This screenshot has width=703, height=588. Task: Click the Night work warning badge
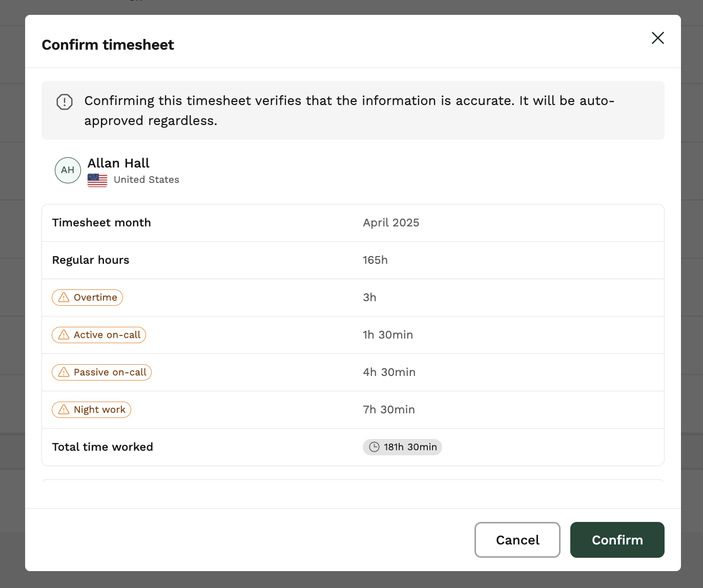click(91, 410)
